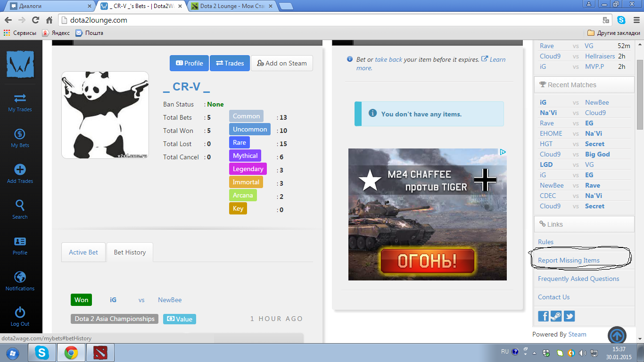
Task: Open Frequently Asked Questions
Action: coord(578,279)
